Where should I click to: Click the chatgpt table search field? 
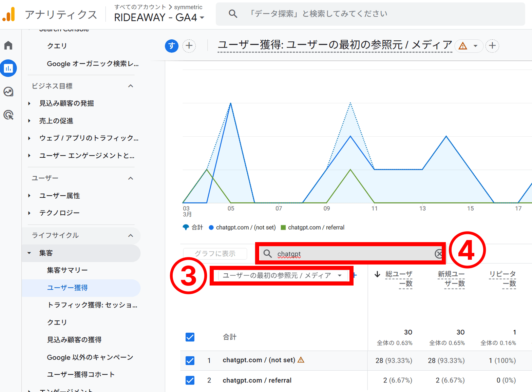(350, 254)
